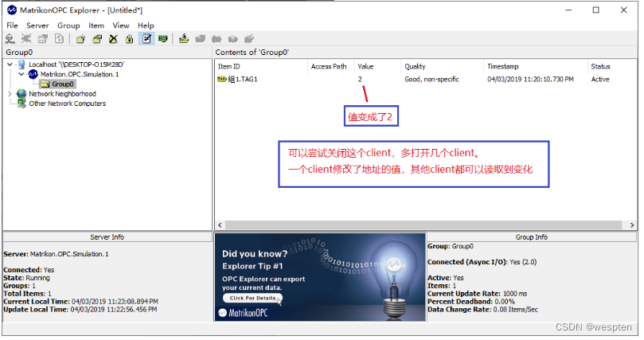This screenshot has height=340, width=644.
Task: Open the Server menu
Action: pos(37,25)
